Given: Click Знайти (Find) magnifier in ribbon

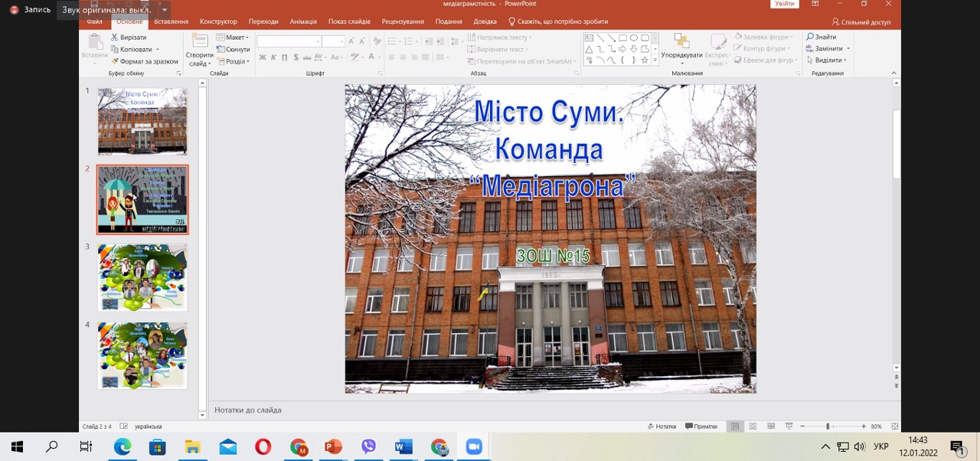Looking at the screenshot, I should pos(821,37).
